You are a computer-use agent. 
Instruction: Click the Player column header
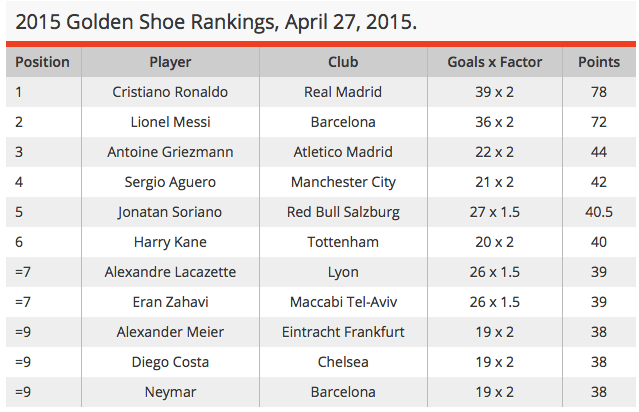[x=170, y=62]
